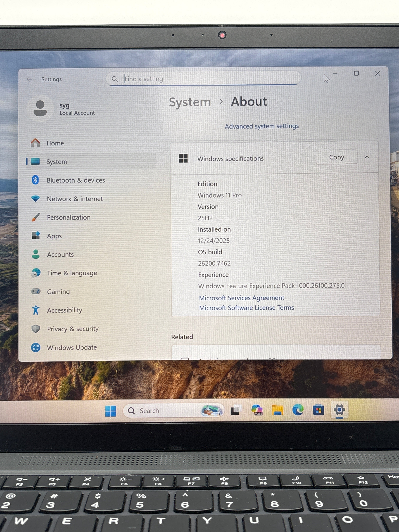Click the Accounts person icon
Screen dimensions: 399x532
[36, 254]
